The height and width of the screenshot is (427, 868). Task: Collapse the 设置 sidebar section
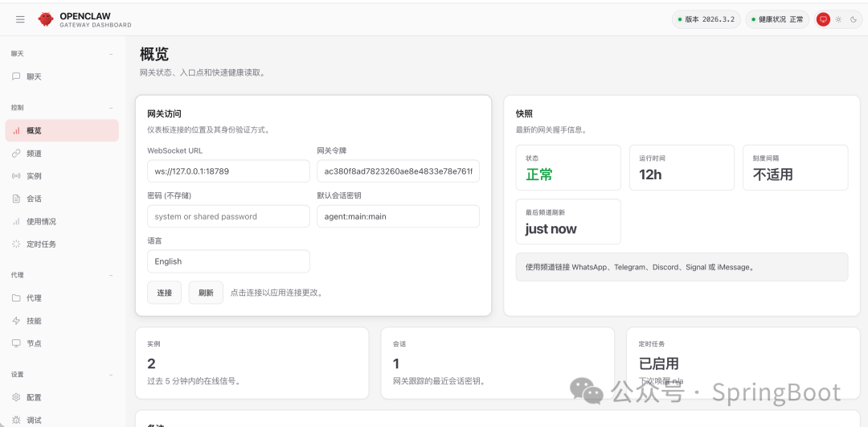pyautogui.click(x=111, y=375)
